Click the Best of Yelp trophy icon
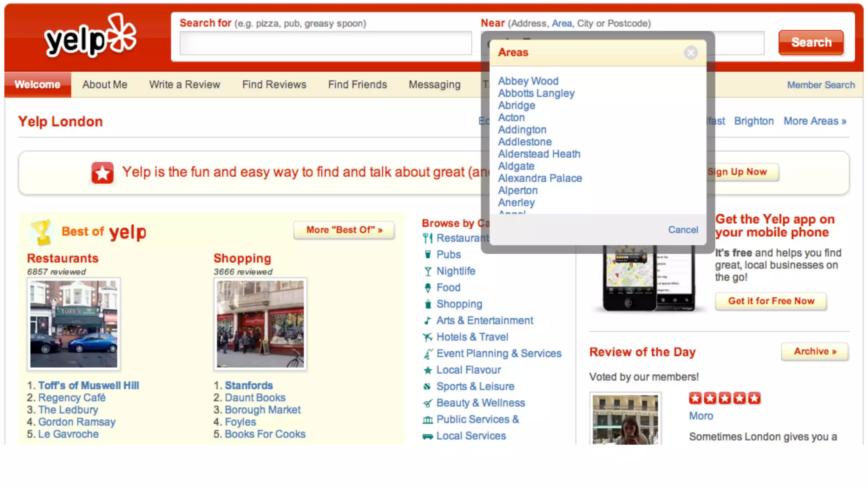The width and height of the screenshot is (868, 488). pos(42,232)
